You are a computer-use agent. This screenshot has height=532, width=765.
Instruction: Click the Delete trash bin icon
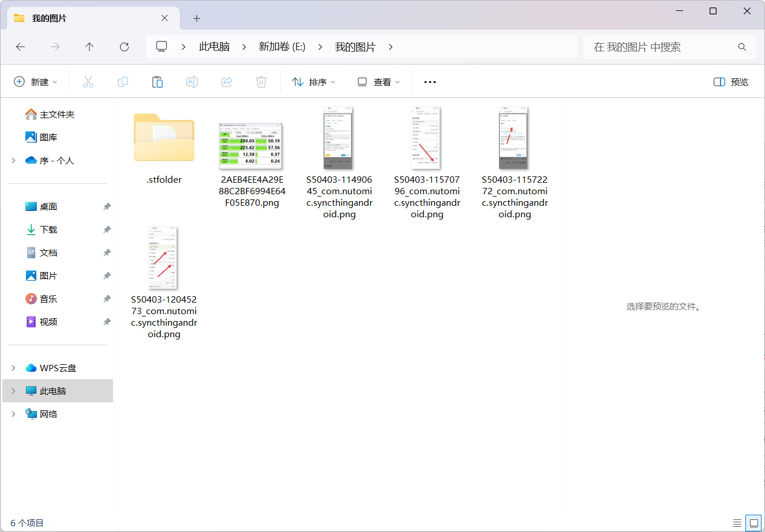[261, 82]
